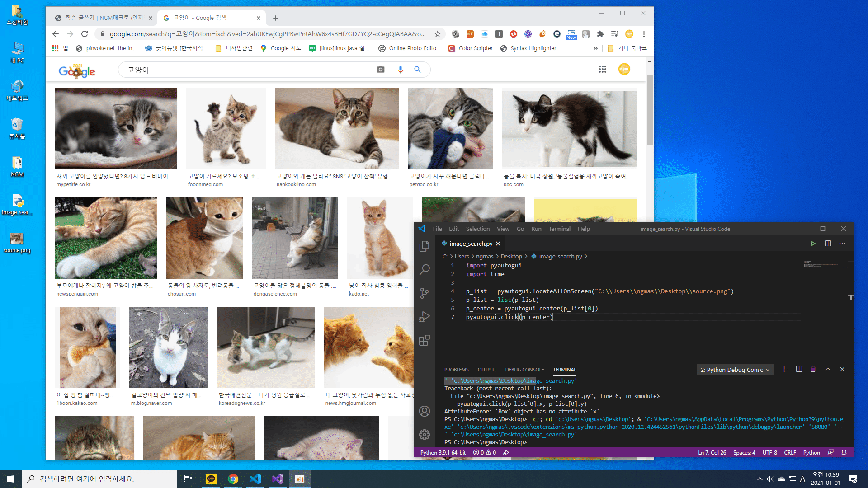Screen dimensions: 868x488
Task: Open the File menu in VS Code
Action: point(437,229)
